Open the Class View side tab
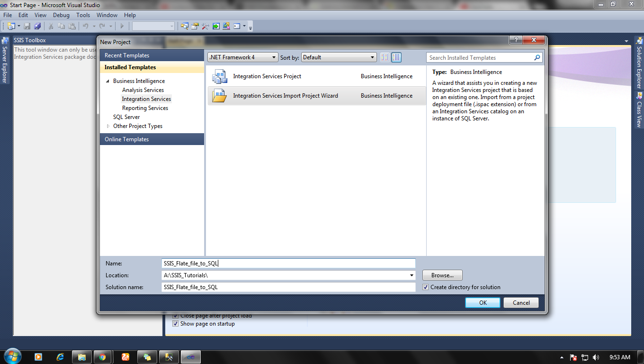This screenshot has width=644, height=364. (x=639, y=110)
